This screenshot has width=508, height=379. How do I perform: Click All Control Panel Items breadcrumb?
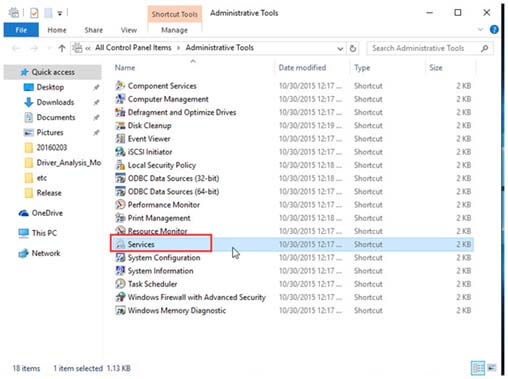(133, 48)
